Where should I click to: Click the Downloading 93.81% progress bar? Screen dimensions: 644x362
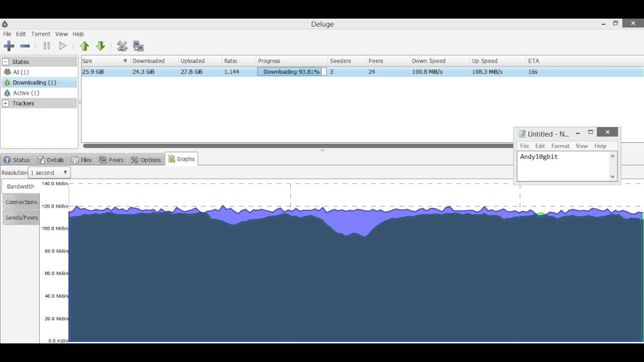click(292, 72)
